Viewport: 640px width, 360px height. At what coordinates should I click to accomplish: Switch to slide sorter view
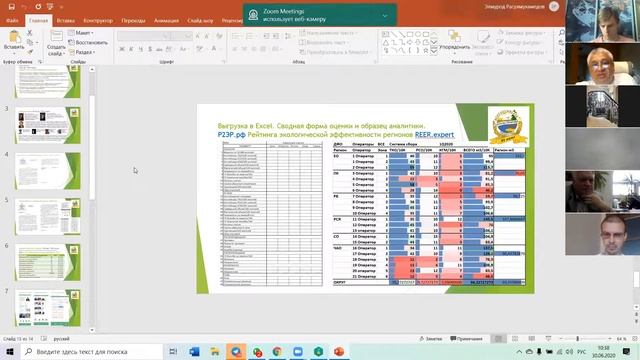[x=515, y=339]
